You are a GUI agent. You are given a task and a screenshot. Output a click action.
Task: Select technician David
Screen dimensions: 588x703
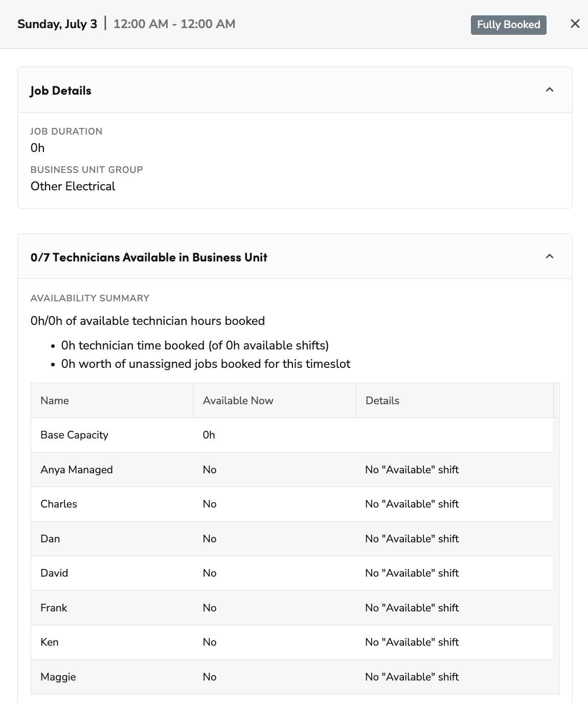pyautogui.click(x=55, y=573)
